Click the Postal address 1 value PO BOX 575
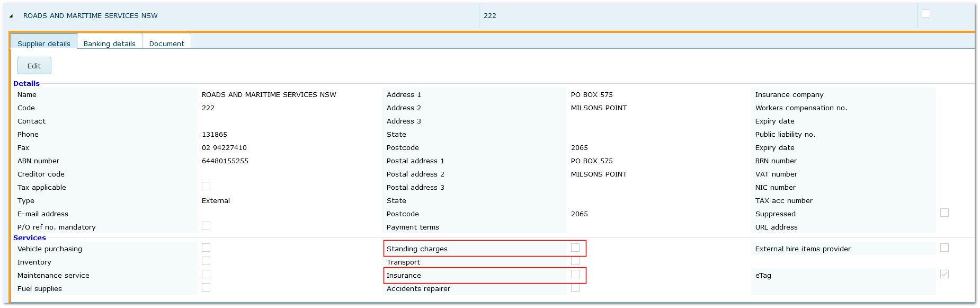980x308 pixels. click(592, 161)
